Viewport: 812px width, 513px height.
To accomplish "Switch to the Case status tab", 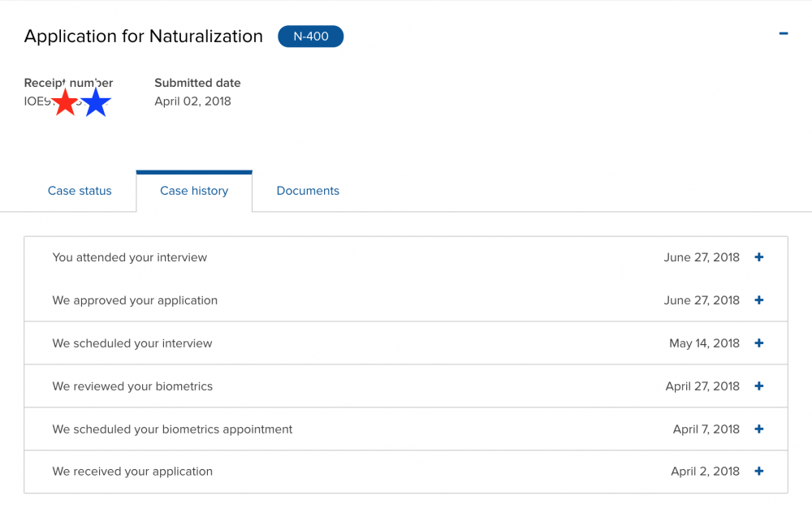I will click(x=80, y=191).
